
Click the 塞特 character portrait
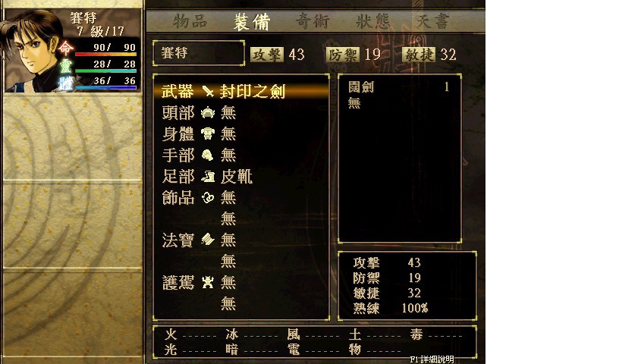point(33,51)
